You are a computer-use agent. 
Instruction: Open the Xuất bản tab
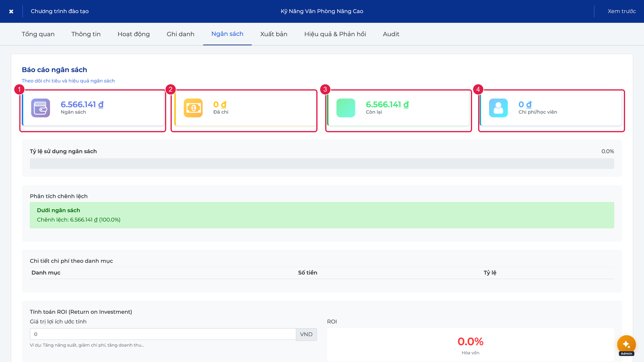(274, 34)
